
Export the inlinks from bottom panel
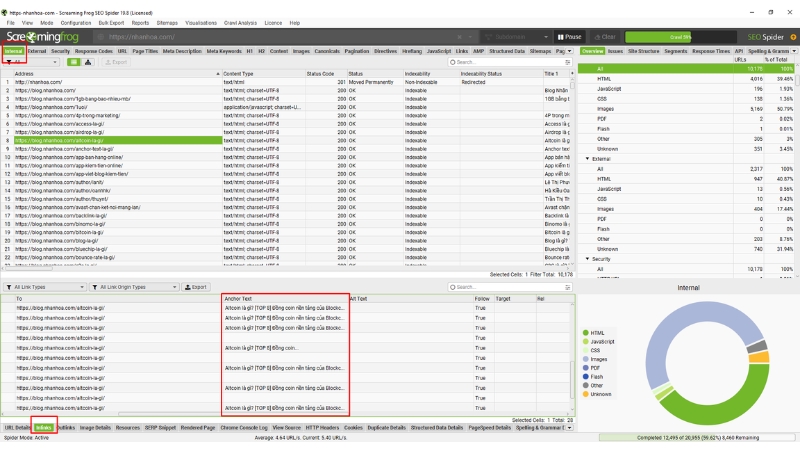pyautogui.click(x=196, y=287)
